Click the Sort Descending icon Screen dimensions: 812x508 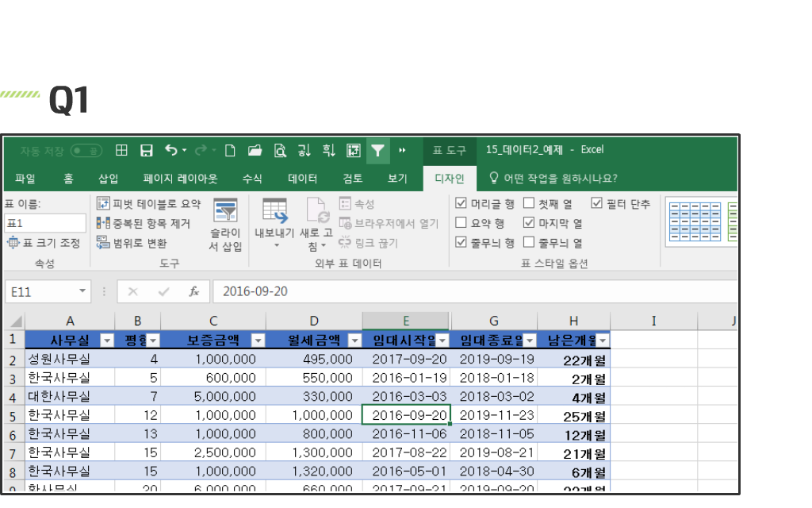329,150
